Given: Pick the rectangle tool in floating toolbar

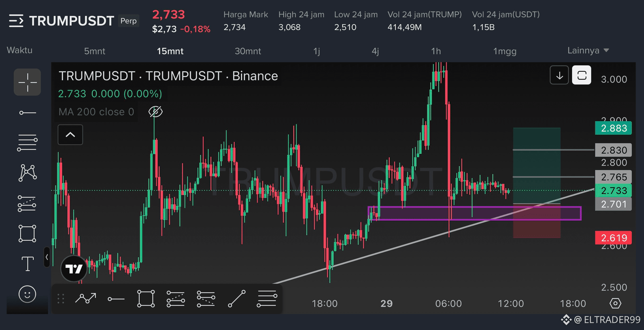Looking at the screenshot, I should (146, 299).
